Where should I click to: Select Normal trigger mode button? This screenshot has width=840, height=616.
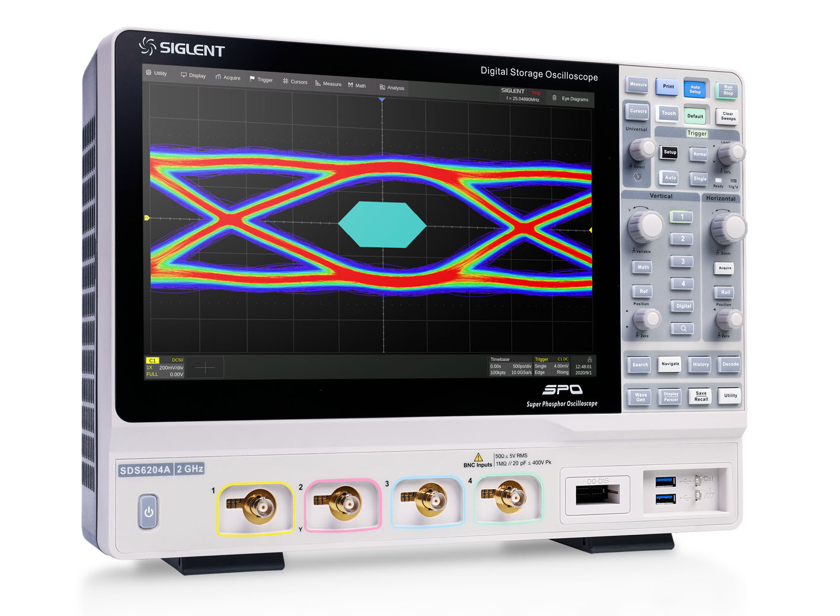pos(700,154)
